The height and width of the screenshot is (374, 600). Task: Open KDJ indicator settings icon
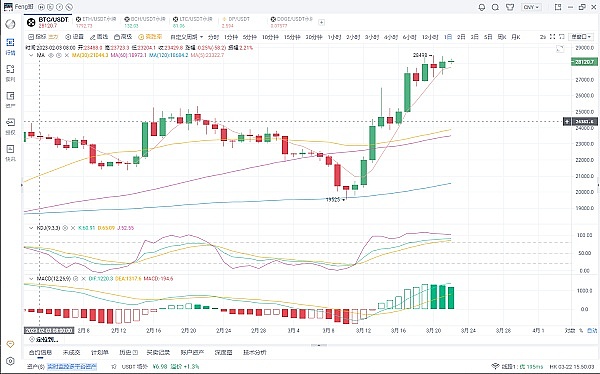click(x=65, y=228)
